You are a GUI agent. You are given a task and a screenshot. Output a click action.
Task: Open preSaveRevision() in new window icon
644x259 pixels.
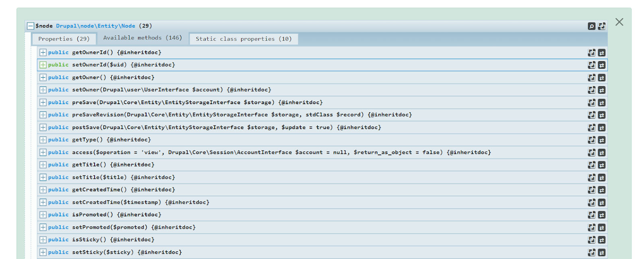pyautogui.click(x=592, y=115)
